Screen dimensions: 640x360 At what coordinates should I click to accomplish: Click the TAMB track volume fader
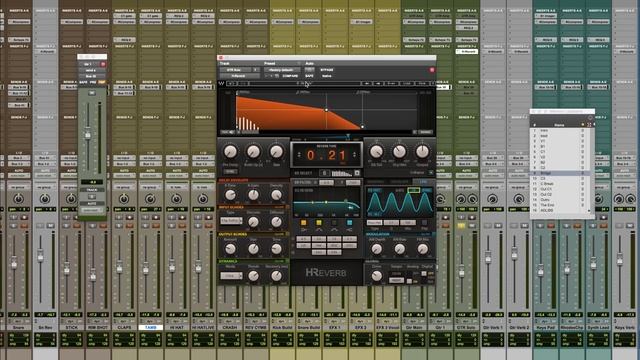(146, 269)
